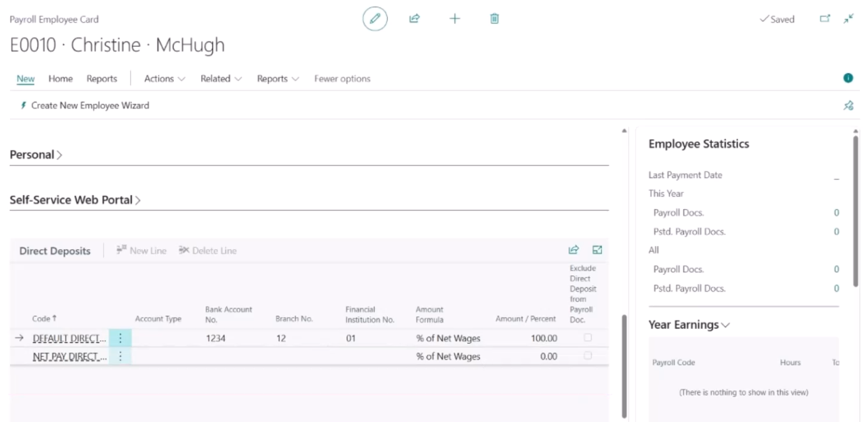Viewport: 868px width, 422px height.
Task: Launch Create New Employee Wizard
Action: coord(85,105)
